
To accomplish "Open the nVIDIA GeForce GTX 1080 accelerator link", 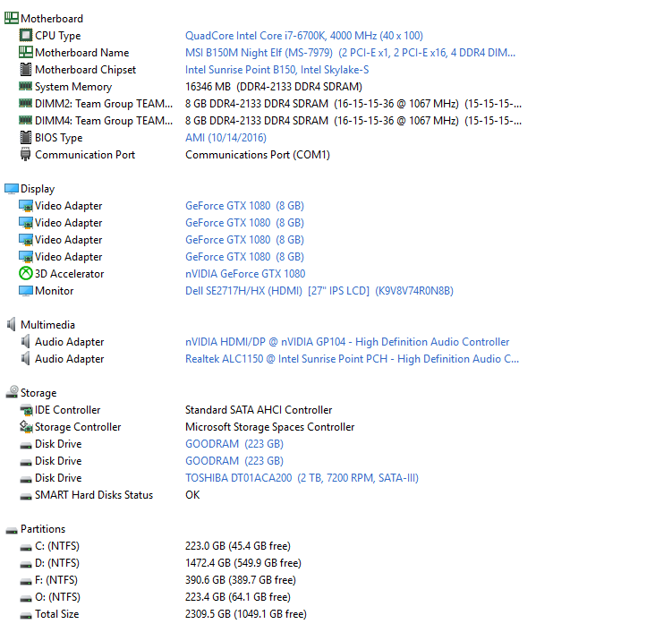I will pos(245,274).
